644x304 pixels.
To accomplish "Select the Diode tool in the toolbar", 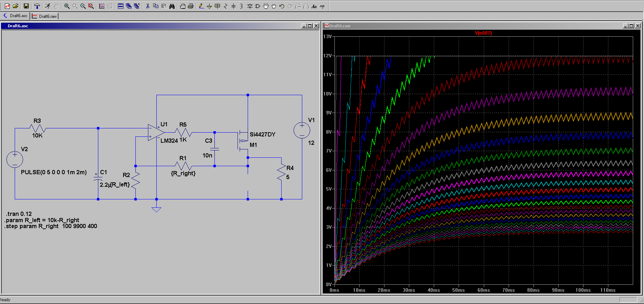I will (250, 6).
